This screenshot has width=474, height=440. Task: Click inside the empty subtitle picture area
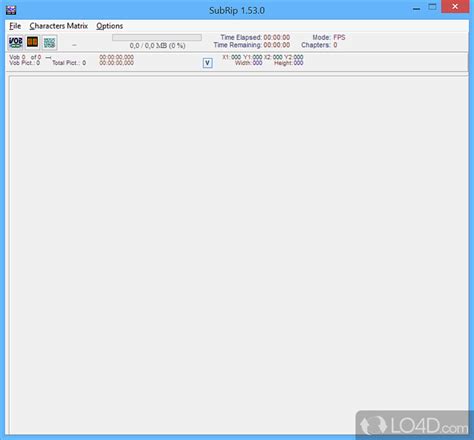point(238,255)
